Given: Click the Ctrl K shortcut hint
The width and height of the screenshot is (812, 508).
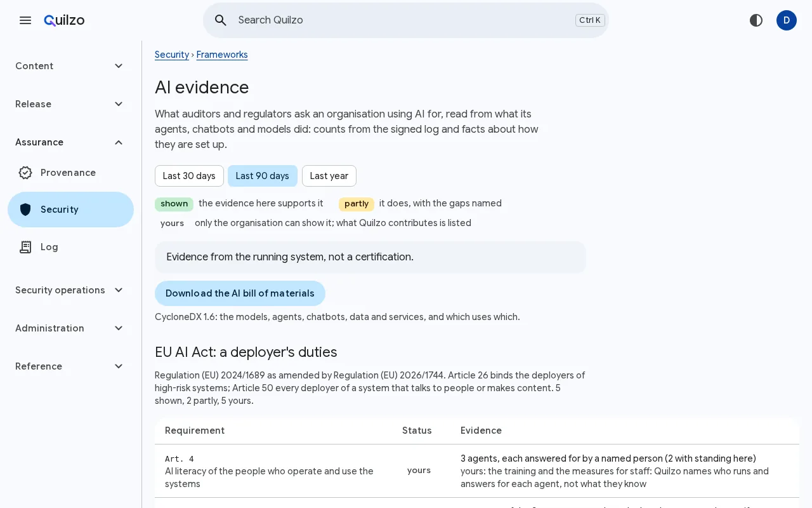Looking at the screenshot, I should click(x=590, y=20).
